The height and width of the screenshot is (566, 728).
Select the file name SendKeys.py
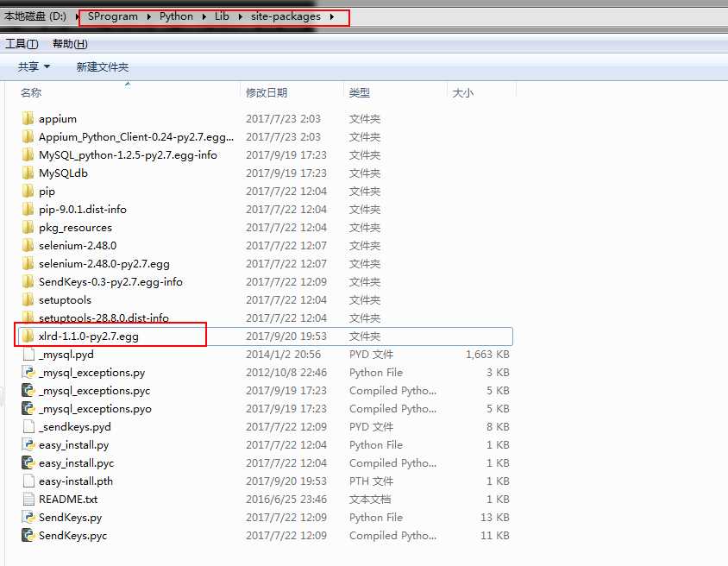tap(70, 517)
